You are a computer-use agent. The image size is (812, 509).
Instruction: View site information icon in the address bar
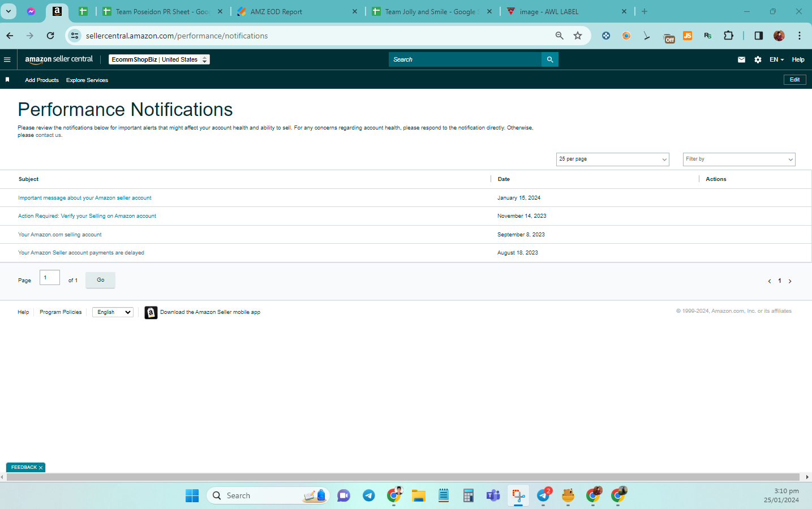[x=75, y=36]
